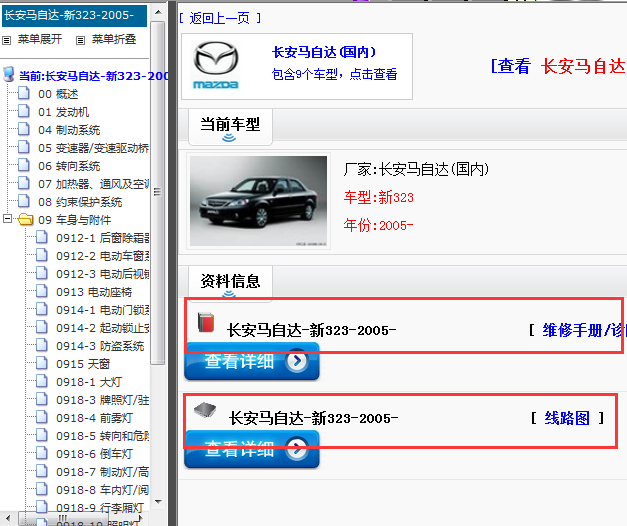Open tree item 06 转向系统

click(x=69, y=166)
